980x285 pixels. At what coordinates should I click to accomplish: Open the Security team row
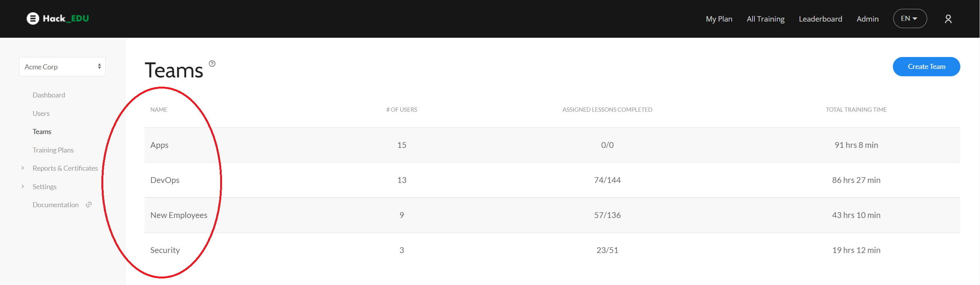click(x=165, y=250)
